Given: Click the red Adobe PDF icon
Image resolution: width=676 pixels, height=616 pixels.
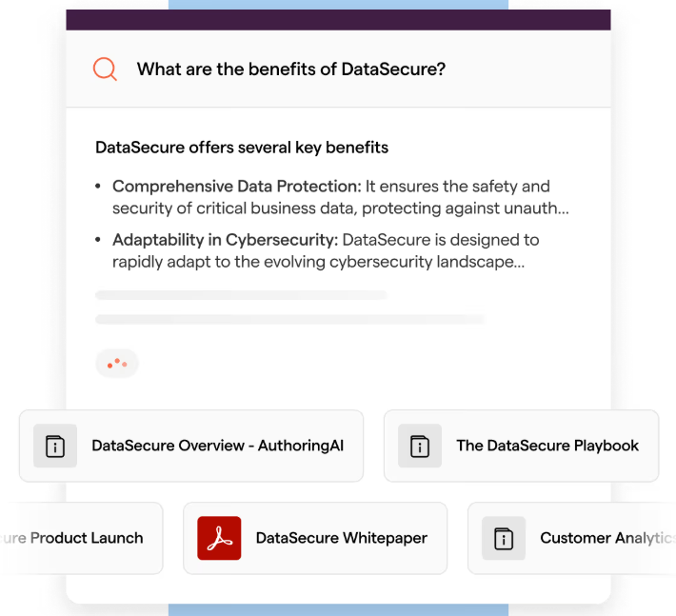Looking at the screenshot, I should coord(219,538).
